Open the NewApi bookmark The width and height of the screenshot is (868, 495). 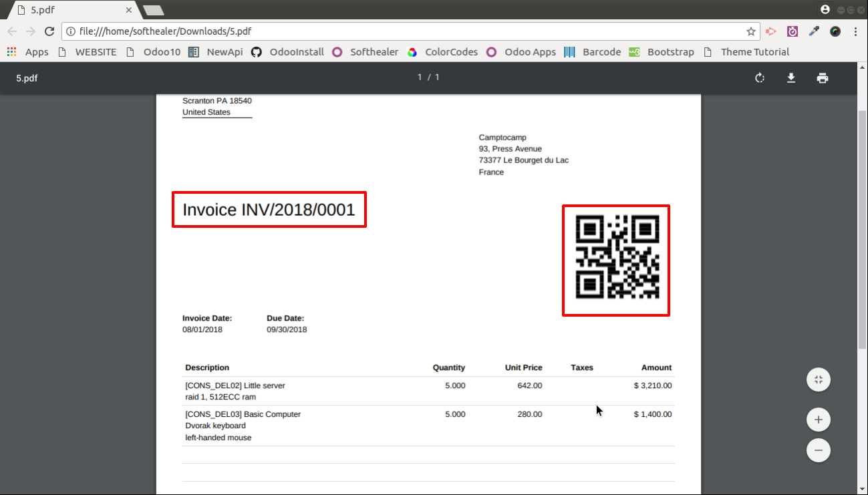tap(216, 52)
